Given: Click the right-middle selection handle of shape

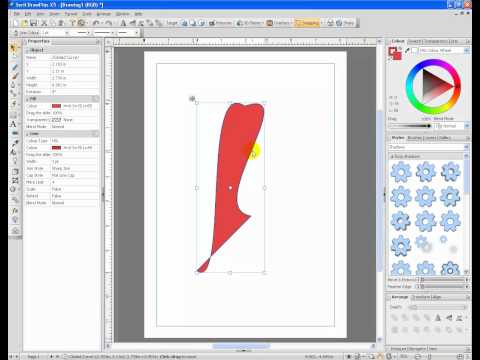Looking at the screenshot, I should pyautogui.click(x=265, y=188).
